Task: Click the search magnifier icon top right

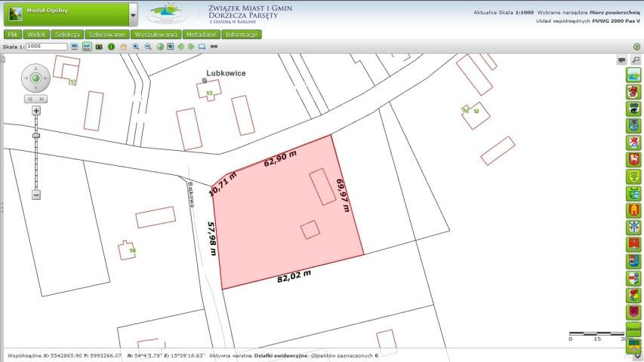Action: tap(636, 60)
